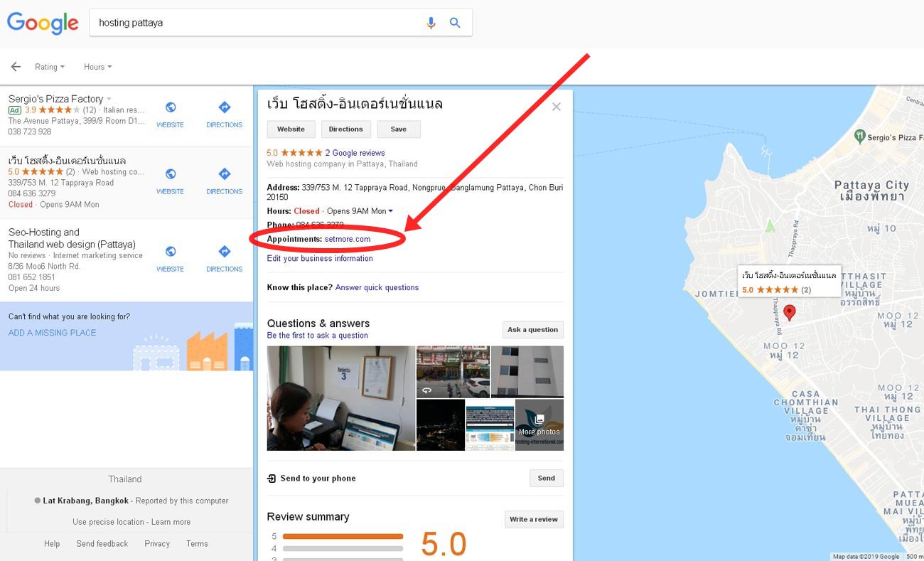Click Be the first to ask a question
The image size is (924, 561).
click(x=318, y=336)
